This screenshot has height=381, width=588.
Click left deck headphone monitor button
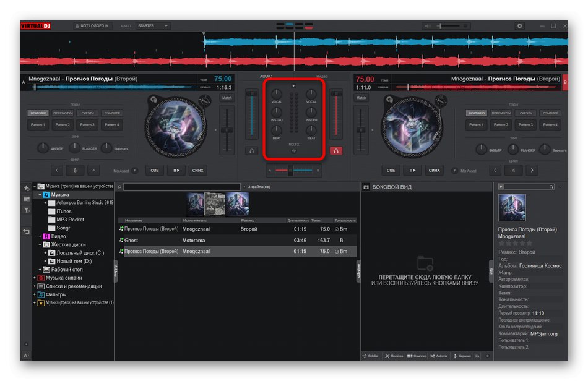click(x=252, y=150)
